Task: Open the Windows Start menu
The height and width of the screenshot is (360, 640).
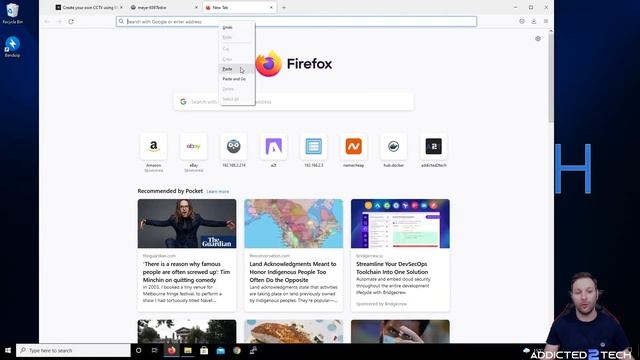Action: click(8, 350)
